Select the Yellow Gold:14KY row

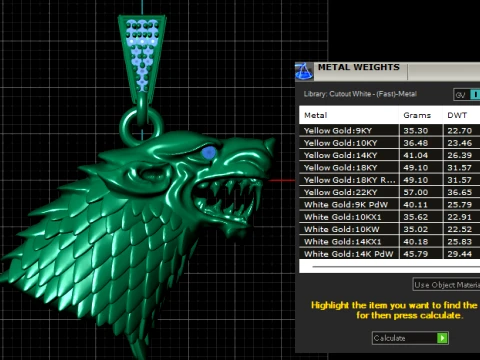pos(390,155)
